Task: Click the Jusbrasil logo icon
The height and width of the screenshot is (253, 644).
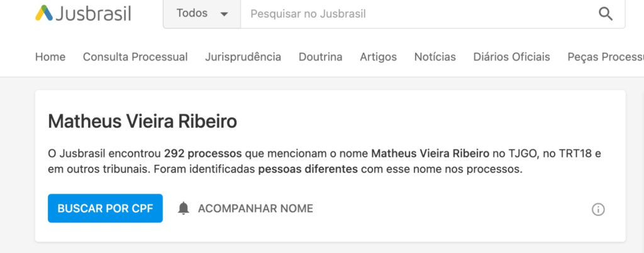Action: [44, 14]
